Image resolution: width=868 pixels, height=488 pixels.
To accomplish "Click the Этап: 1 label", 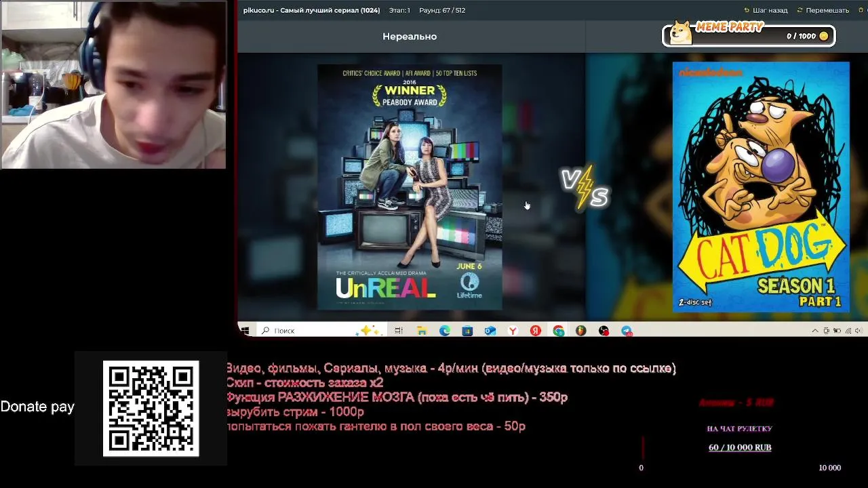I will [x=399, y=10].
